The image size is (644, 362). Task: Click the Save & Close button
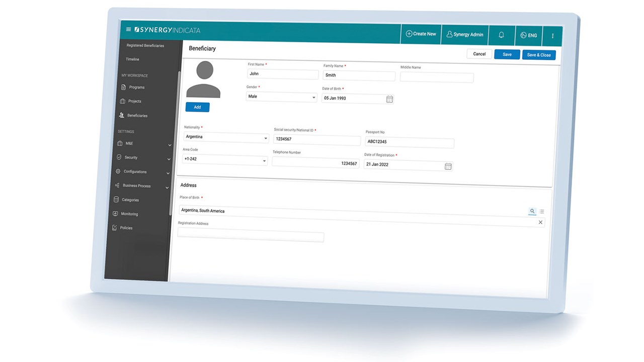tap(539, 55)
